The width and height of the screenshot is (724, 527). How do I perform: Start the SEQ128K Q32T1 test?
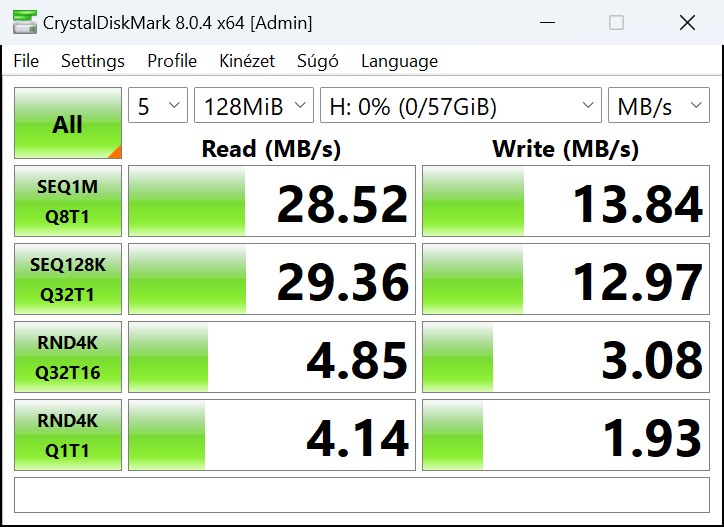[68, 279]
